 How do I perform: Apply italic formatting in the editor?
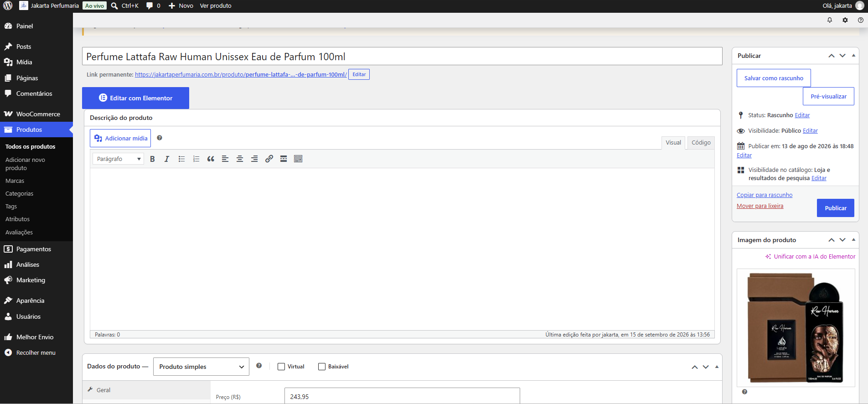point(167,159)
